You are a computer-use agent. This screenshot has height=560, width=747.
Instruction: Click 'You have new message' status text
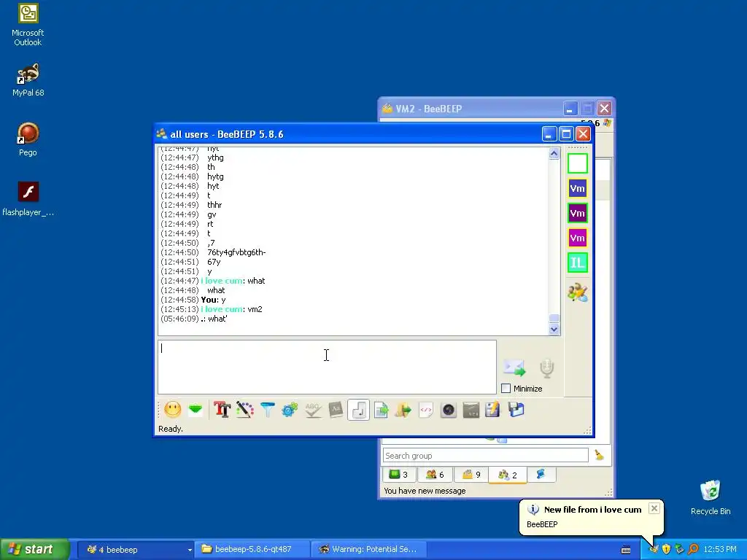point(425,491)
